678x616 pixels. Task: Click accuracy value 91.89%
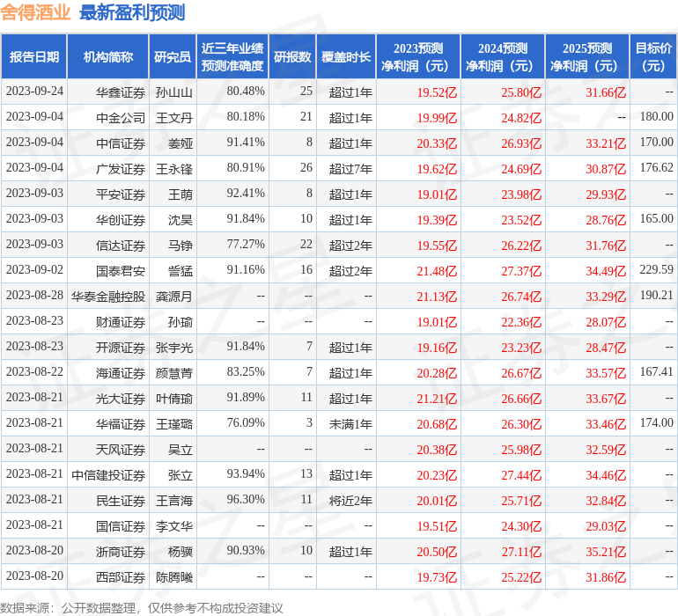click(246, 397)
